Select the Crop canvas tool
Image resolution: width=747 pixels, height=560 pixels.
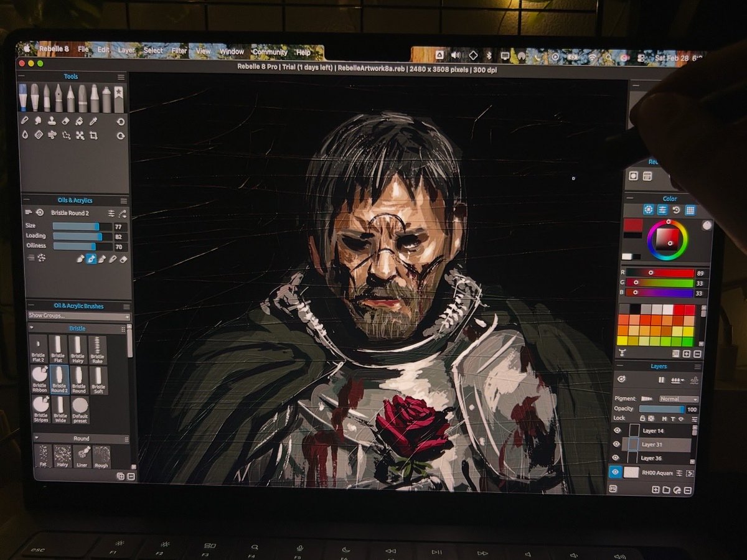click(93, 136)
